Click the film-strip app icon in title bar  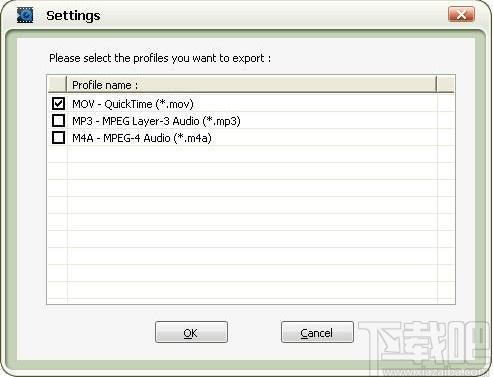(x=25, y=15)
